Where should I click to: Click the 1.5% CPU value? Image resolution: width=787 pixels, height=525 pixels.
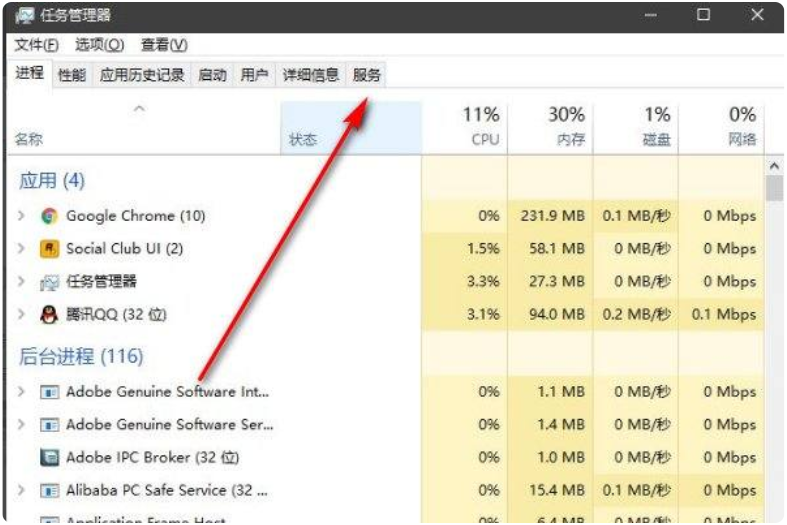(483, 248)
